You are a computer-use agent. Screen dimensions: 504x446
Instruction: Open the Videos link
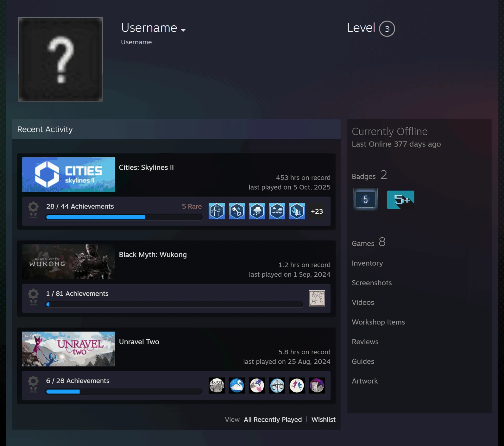point(363,302)
